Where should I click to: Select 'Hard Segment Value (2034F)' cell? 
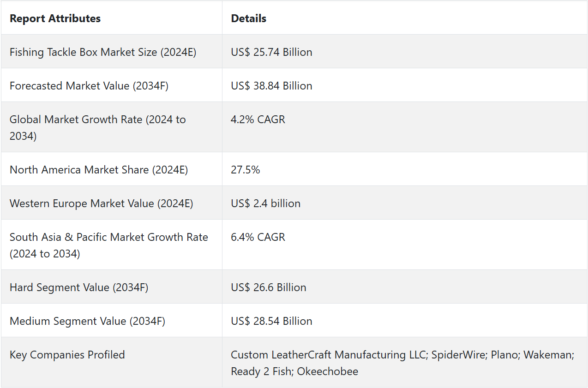79,287
